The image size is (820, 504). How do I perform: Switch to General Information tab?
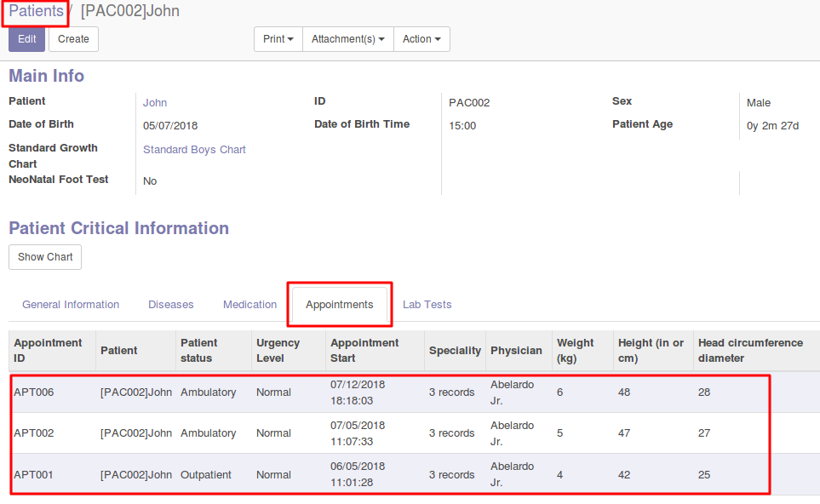pos(71,304)
